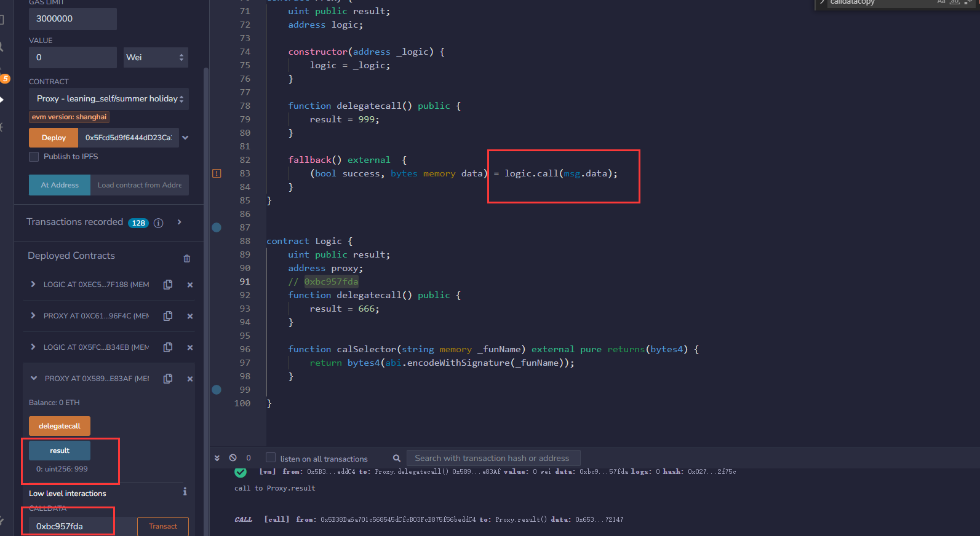Remove PROXY AT 0X589...E83AF deployed contract
The image size is (980, 536).
tap(190, 379)
